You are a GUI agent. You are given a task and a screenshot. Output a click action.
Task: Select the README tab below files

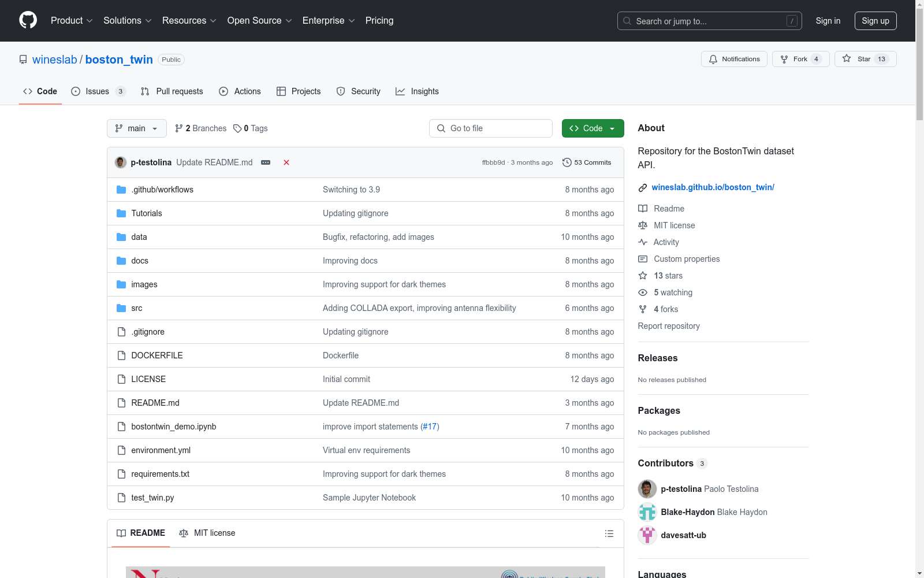[x=141, y=533]
